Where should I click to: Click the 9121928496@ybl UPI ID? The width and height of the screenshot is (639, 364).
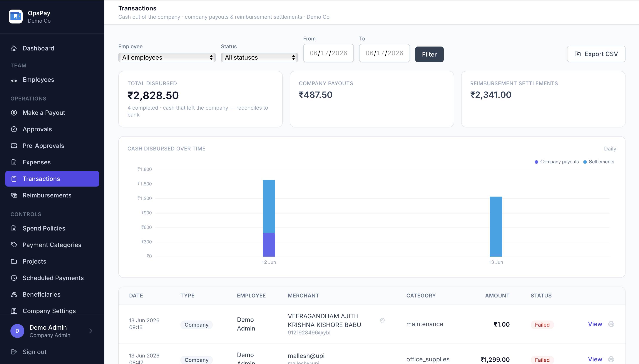pyautogui.click(x=309, y=332)
